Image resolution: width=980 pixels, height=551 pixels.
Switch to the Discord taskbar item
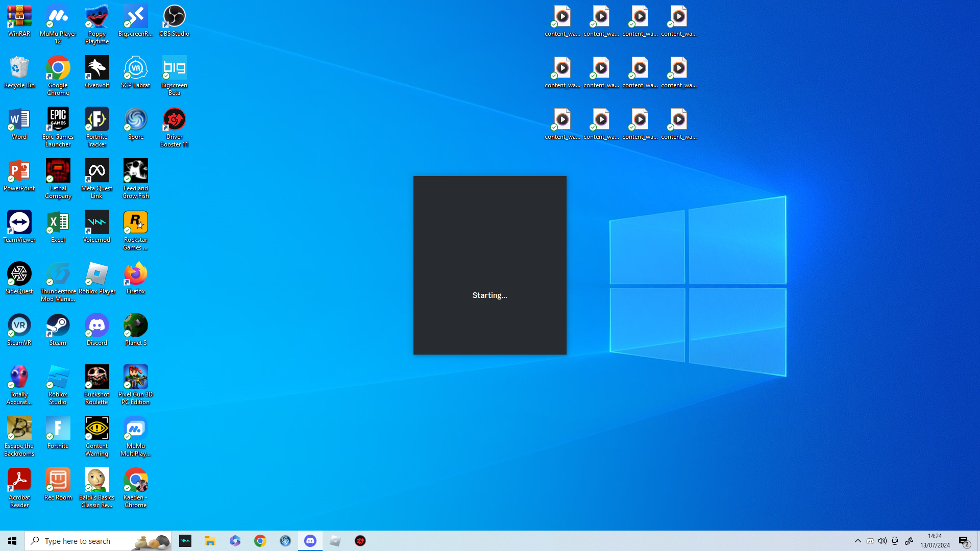310,541
